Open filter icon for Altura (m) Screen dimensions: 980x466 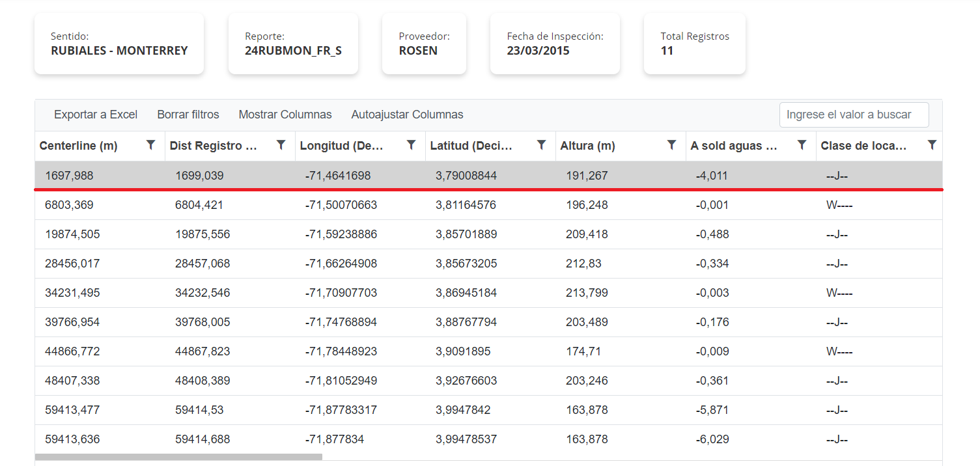pyautogui.click(x=672, y=145)
